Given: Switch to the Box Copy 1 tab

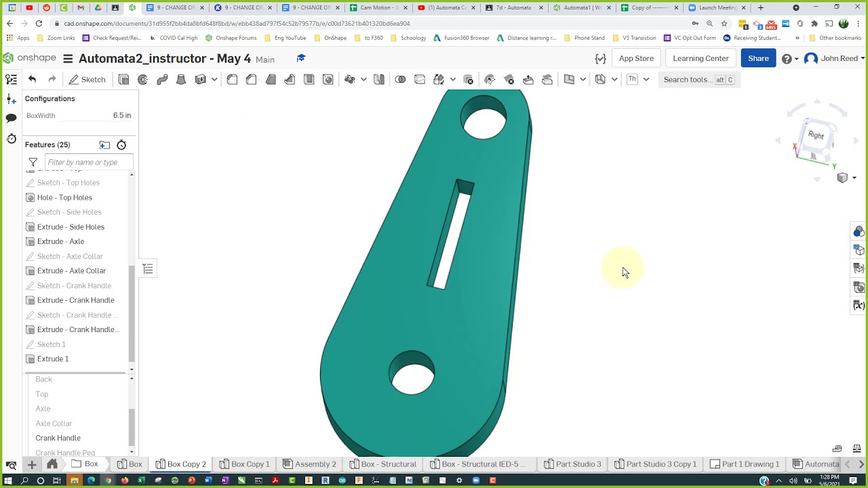Looking at the screenshot, I should coord(244,464).
